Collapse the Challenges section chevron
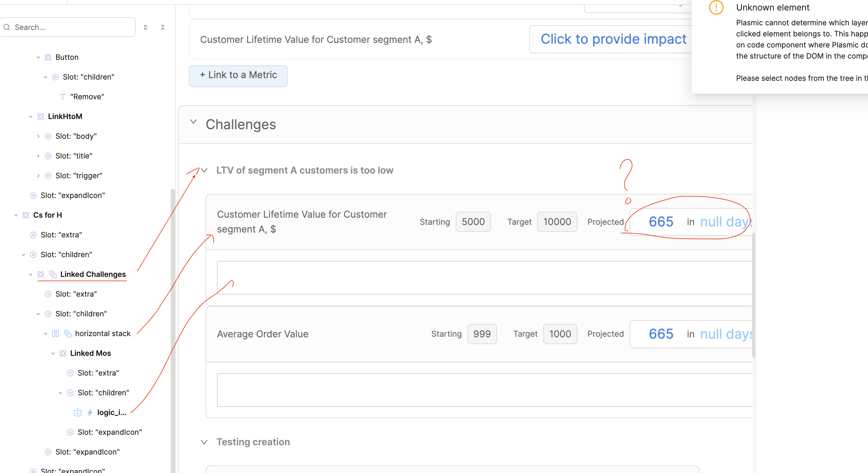The height and width of the screenshot is (473, 868). pos(193,122)
